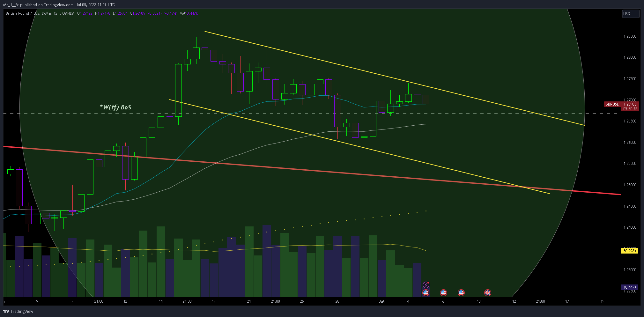Click the 1.25500 price axis label
The width and height of the screenshot is (644, 317).
[630, 164]
